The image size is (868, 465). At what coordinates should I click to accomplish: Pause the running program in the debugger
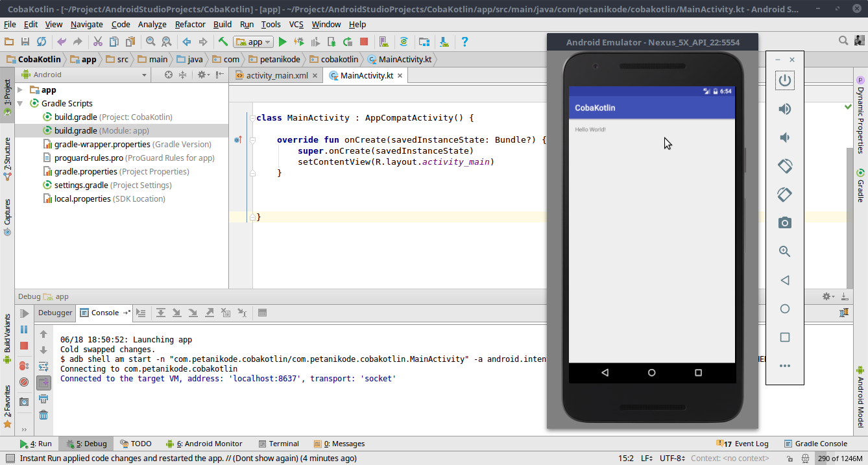[24, 329]
